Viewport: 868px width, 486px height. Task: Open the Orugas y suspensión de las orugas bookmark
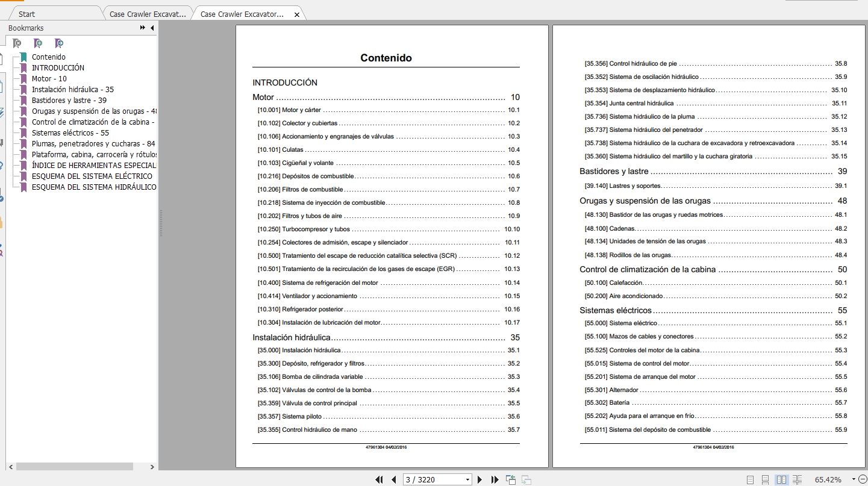tap(94, 111)
